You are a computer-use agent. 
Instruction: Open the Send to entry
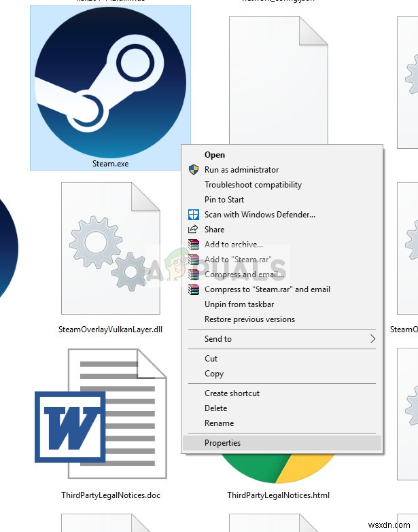(282, 338)
